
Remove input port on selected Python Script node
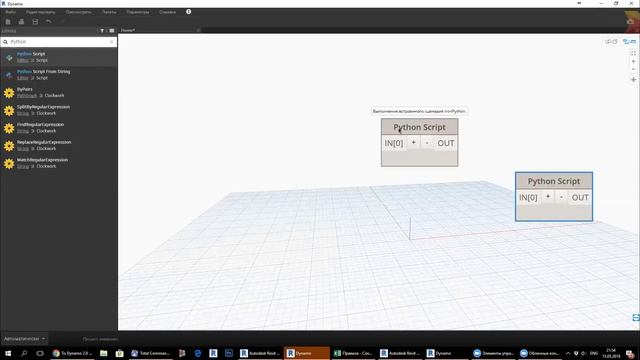click(561, 197)
